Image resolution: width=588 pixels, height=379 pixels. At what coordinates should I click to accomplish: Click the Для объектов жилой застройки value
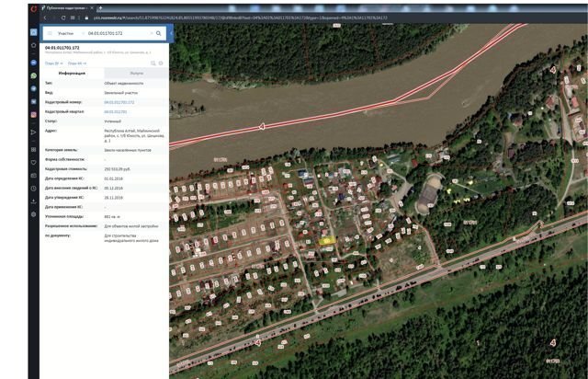point(130,226)
